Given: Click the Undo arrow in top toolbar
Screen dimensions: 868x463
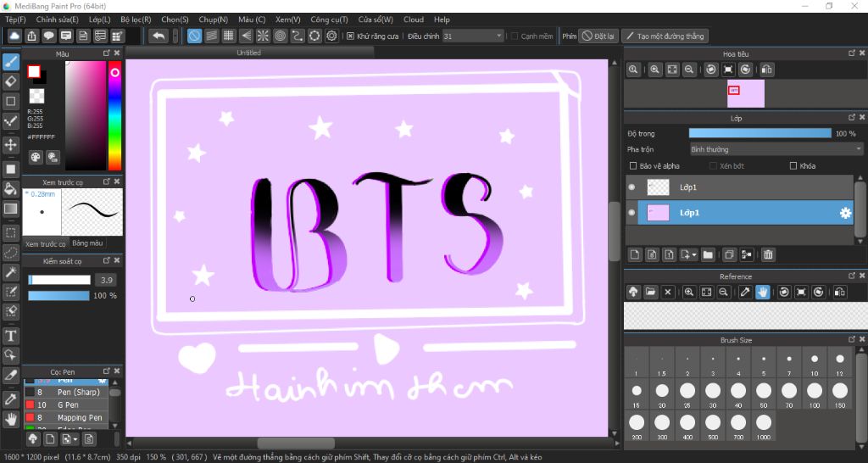Looking at the screenshot, I should (159, 36).
